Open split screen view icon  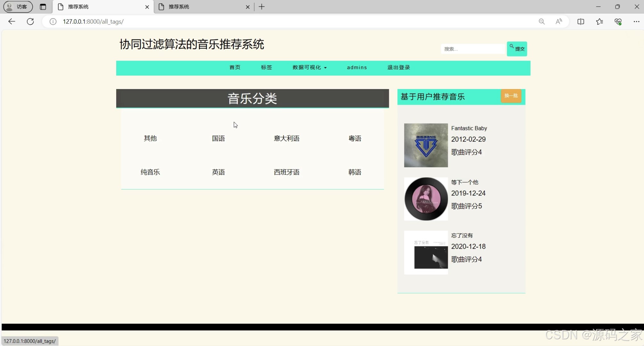pos(581,21)
